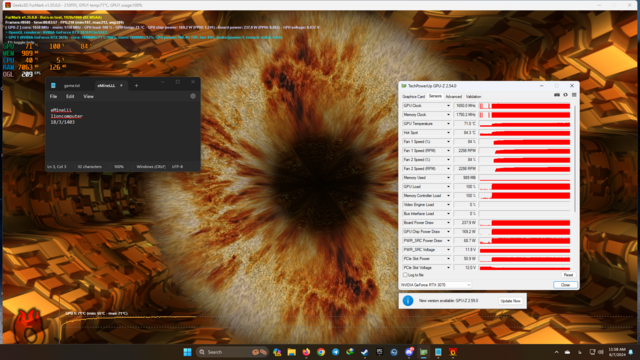640x360 pixels.
Task: Click the GPU-Z title bar app icon
Action: 404,86
